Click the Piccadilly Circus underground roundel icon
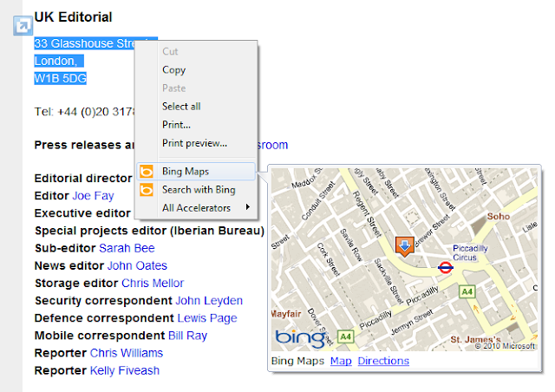 point(445,267)
